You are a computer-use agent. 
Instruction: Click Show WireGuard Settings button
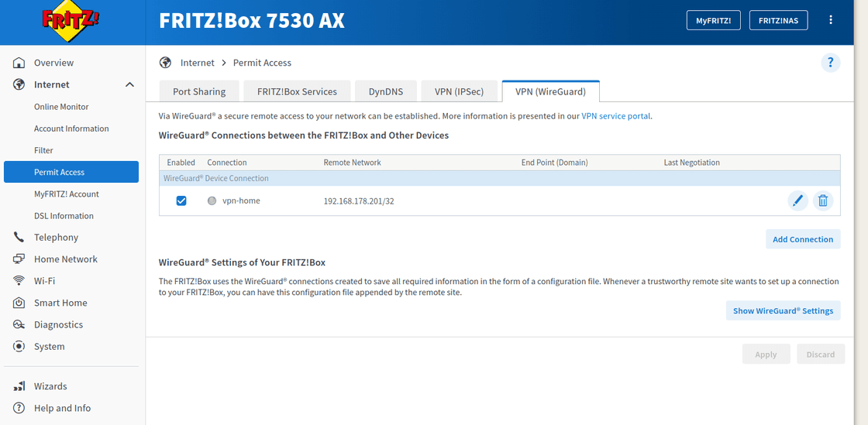783,310
